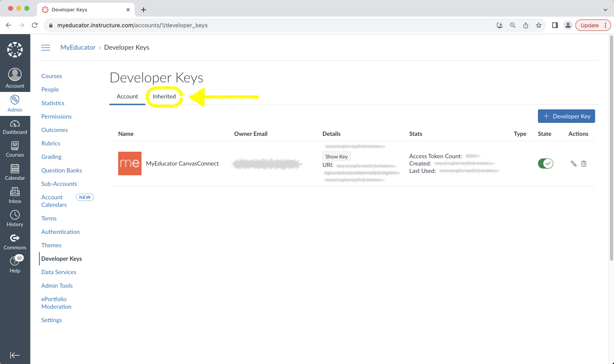Viewport: 614px width, 364px height.
Task: Open the Help menu with badge 10
Action: (x=15, y=265)
